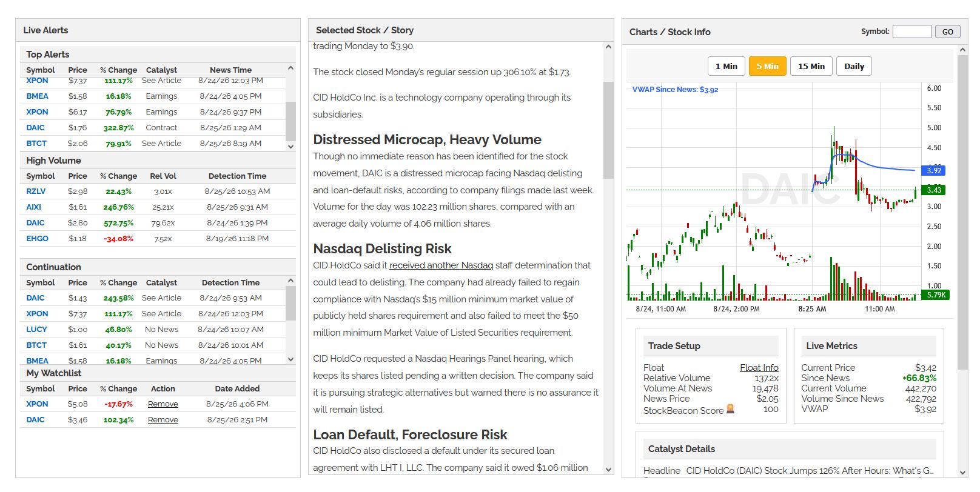Click the story panel scrollbar thumb
The height and width of the screenshot is (492, 980).
click(x=608, y=130)
